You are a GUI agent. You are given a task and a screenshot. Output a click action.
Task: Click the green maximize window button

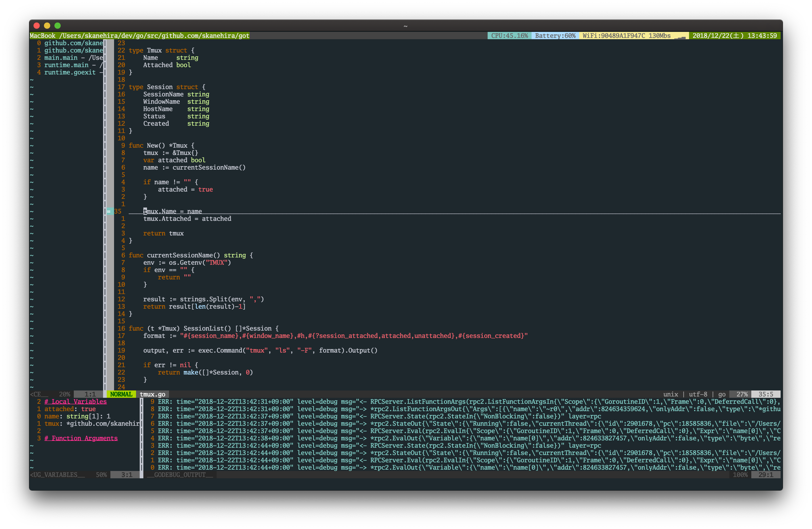(58, 26)
